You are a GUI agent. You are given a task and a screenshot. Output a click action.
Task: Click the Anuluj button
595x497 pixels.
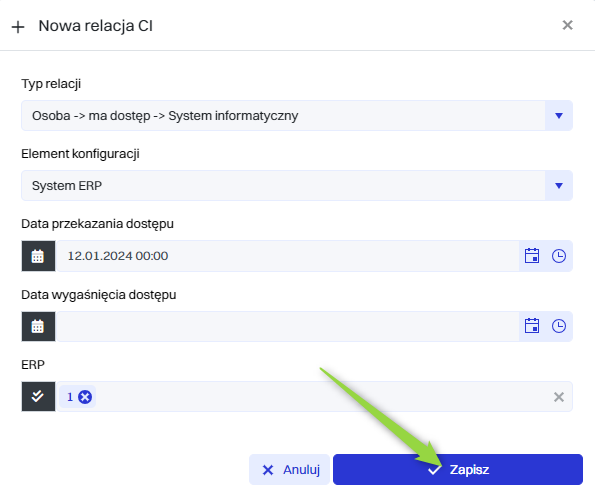[x=289, y=470]
